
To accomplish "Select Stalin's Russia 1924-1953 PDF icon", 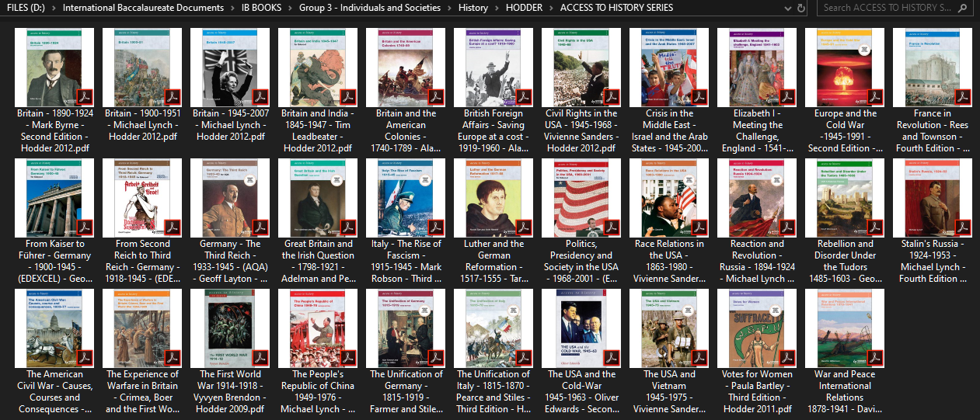I will [x=933, y=197].
